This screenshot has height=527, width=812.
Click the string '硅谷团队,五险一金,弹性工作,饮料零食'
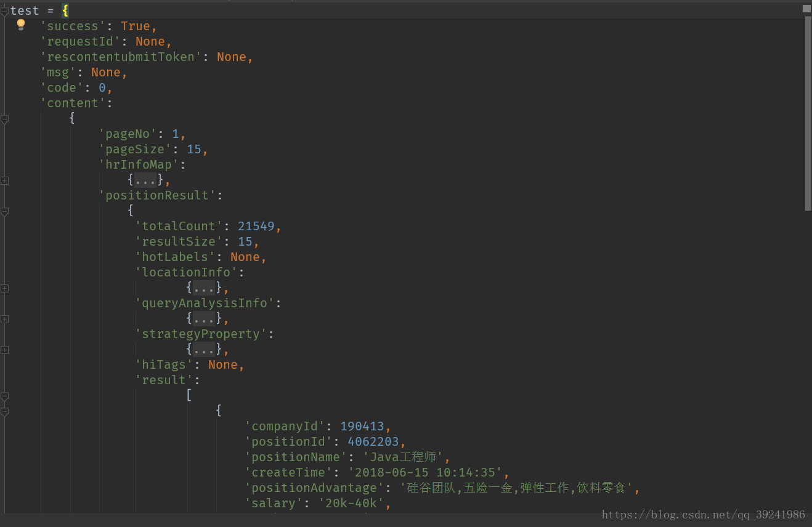[x=516, y=488]
